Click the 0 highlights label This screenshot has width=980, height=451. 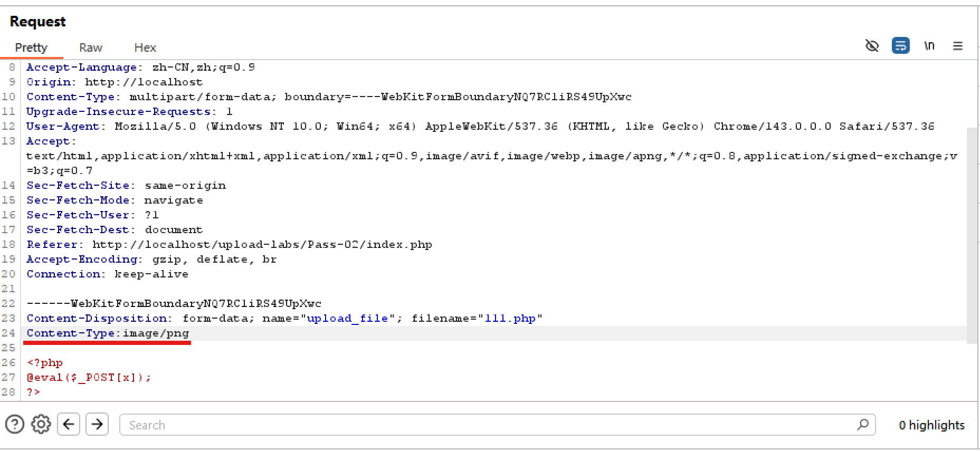pos(931,425)
